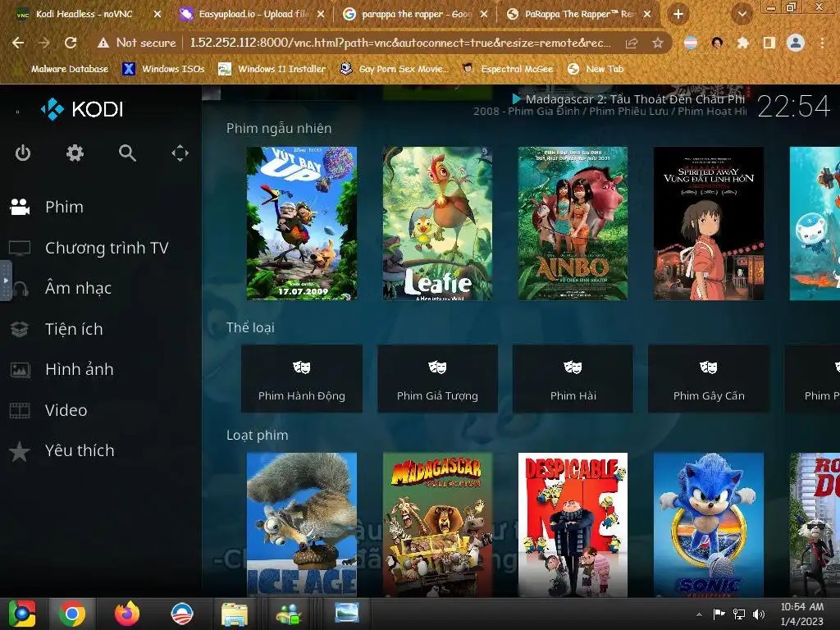Open the Kodi power menu icon
This screenshot has width=840, height=630.
[x=22, y=153]
